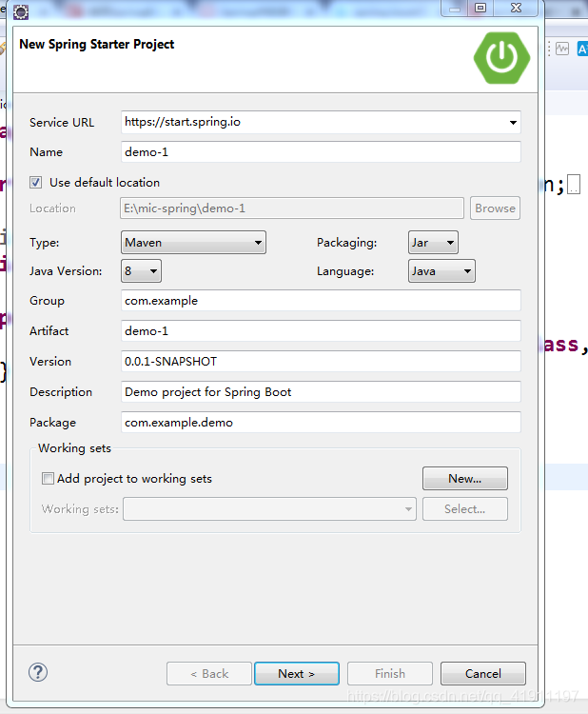
Task: Click the Browse location button
Action: (495, 208)
